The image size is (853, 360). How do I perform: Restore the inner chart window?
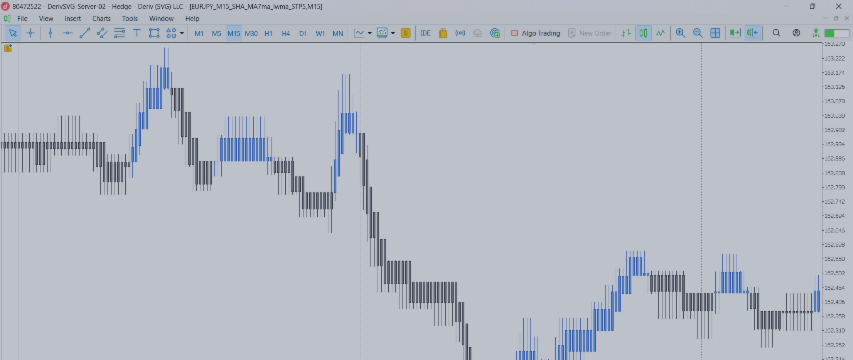837,18
